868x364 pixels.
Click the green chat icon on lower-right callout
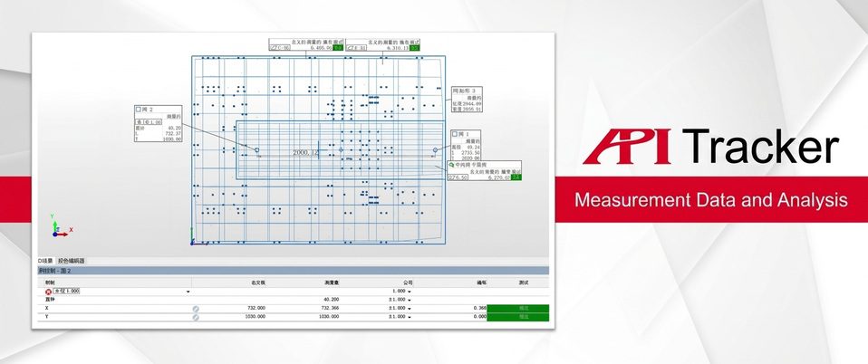(x=452, y=165)
